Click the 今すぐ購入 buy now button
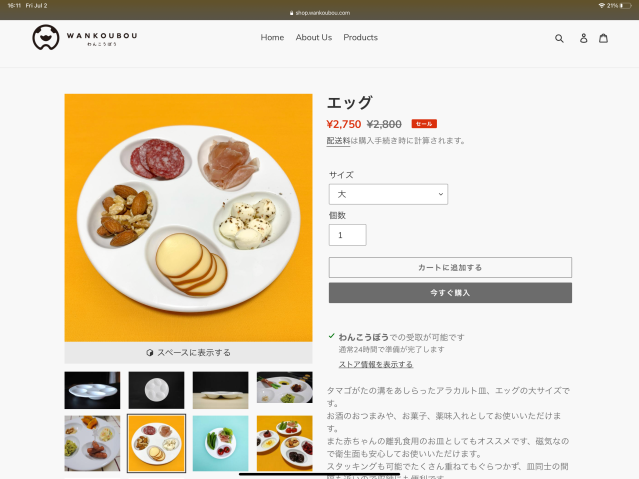This screenshot has height=479, width=639. click(450, 293)
